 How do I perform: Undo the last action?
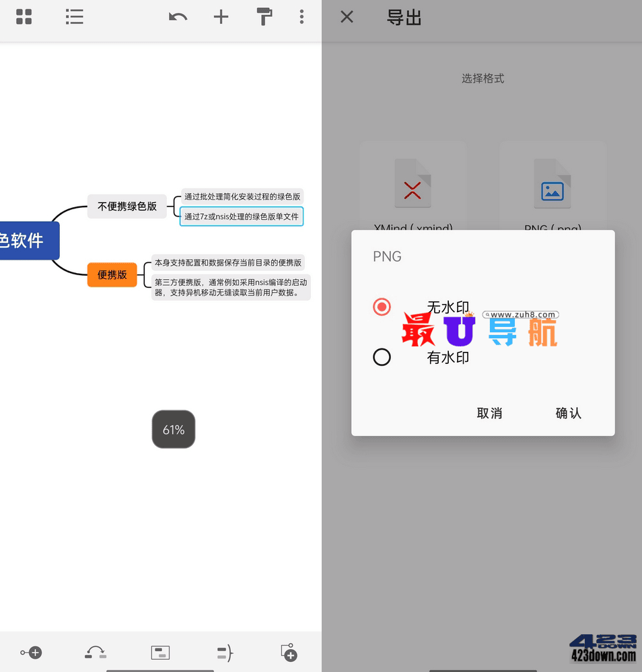click(178, 17)
